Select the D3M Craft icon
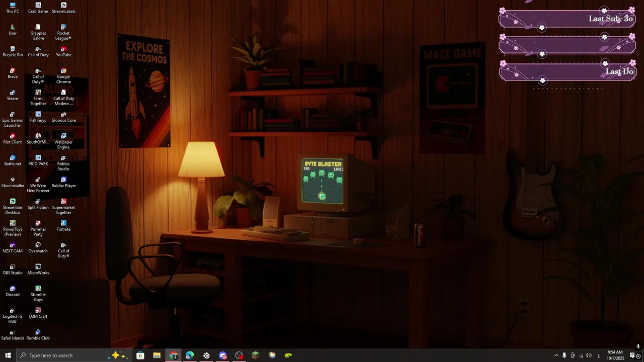The image size is (644, 362). [x=38, y=313]
